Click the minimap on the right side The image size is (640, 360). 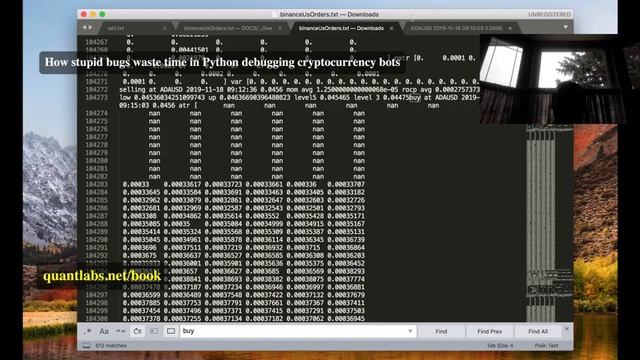[549, 223]
